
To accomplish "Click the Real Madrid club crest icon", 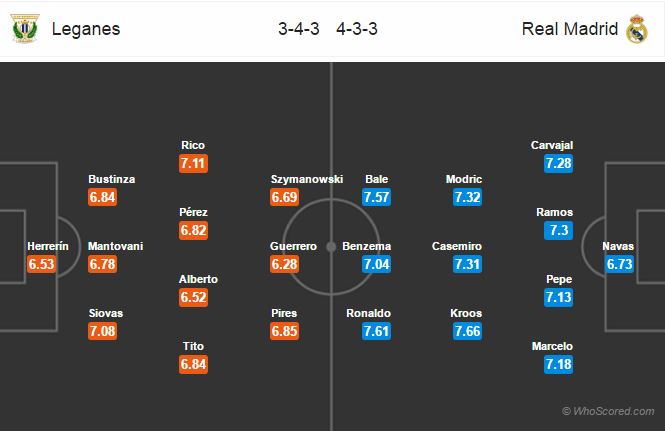I will [637, 29].
